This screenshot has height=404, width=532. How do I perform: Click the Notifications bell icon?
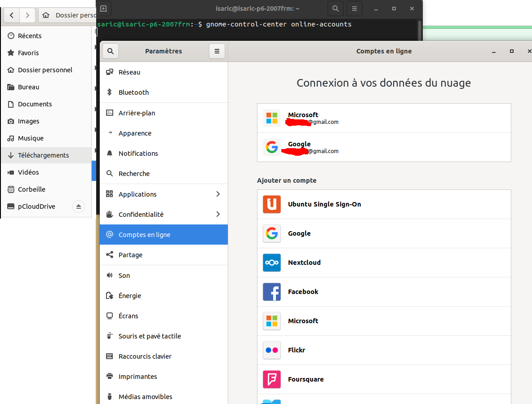click(x=109, y=153)
